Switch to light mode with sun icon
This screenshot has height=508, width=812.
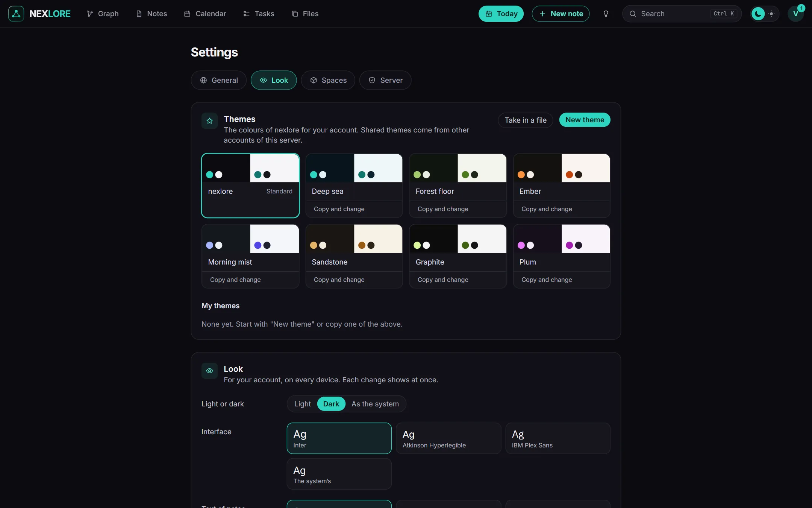pos(771,14)
